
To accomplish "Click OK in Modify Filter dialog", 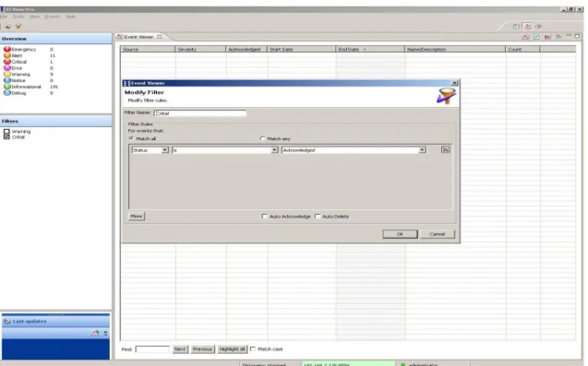I will click(400, 234).
